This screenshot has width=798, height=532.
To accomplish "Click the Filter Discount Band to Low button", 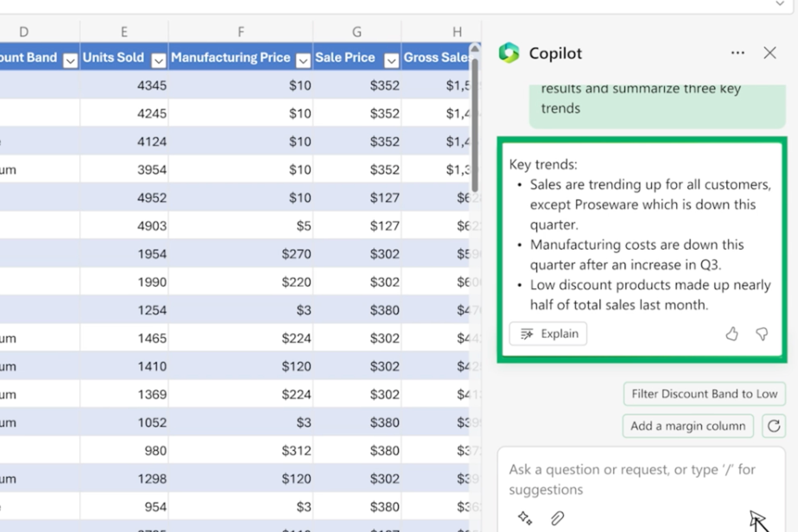I will pyautogui.click(x=705, y=393).
